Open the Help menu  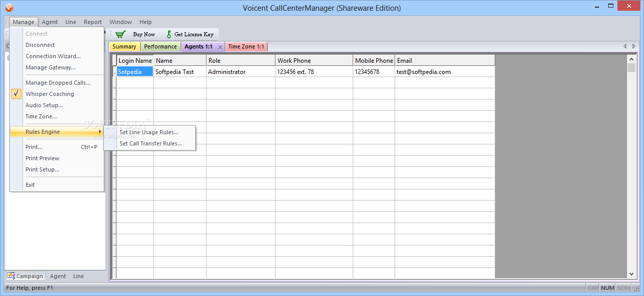pyautogui.click(x=146, y=22)
